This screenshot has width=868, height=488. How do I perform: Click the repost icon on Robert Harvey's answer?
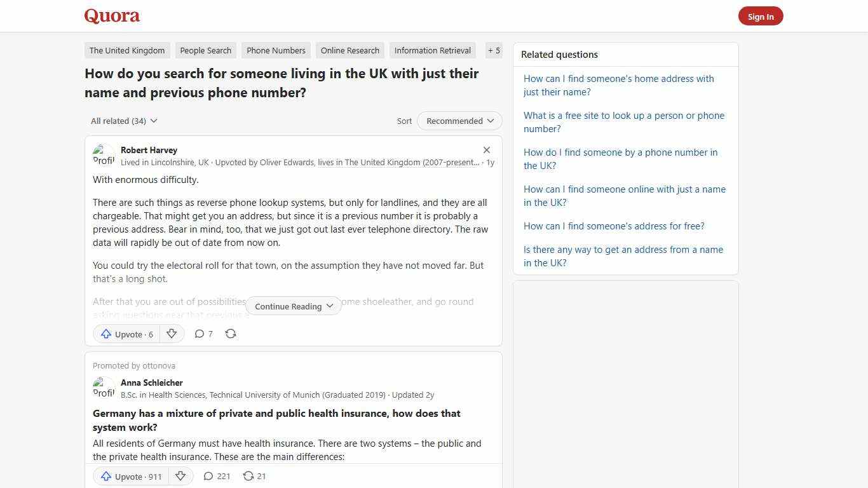[x=231, y=333]
